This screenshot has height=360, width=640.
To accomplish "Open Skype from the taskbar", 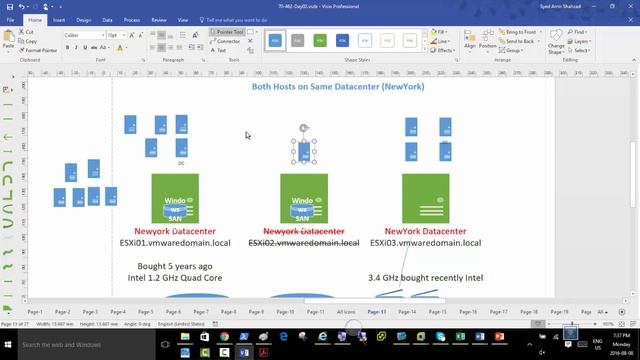I will [440, 337].
